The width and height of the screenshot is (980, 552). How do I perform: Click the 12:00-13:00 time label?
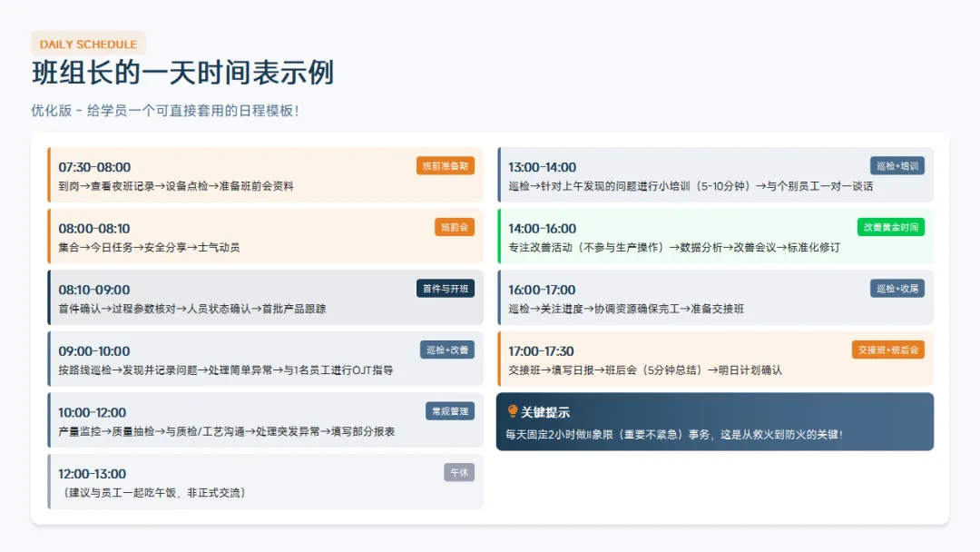pyautogui.click(x=92, y=473)
